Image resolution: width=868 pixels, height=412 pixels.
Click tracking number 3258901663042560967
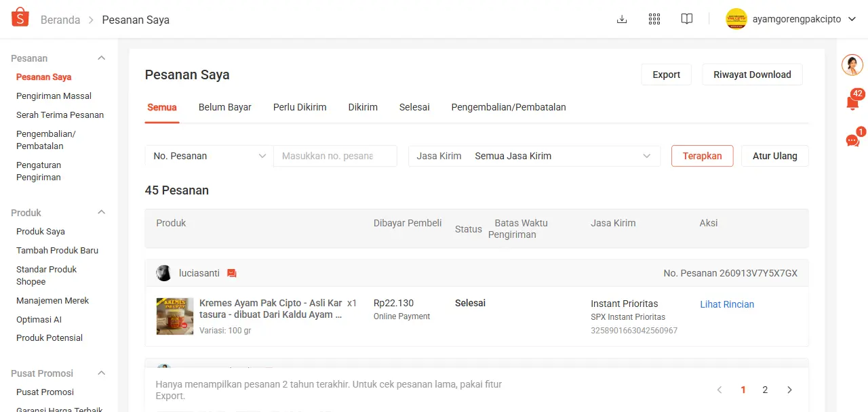634,331
